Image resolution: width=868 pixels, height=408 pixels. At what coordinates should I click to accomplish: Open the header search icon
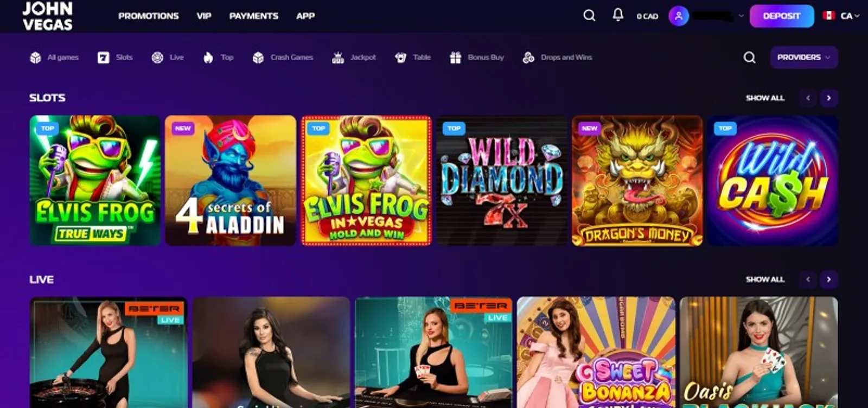(589, 16)
